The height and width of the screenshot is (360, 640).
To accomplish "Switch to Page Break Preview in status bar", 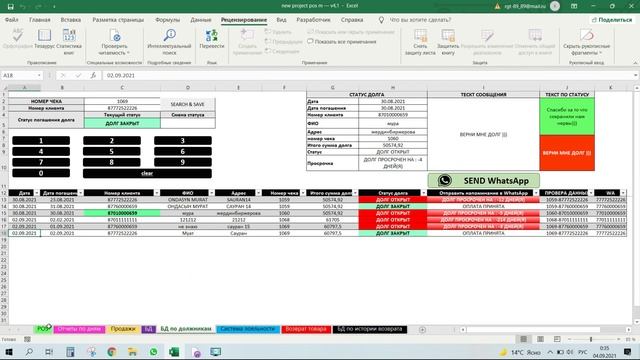I will point(557,339).
